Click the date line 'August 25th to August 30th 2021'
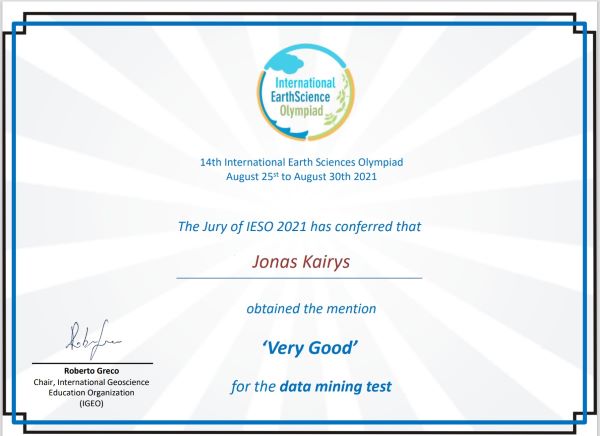The image size is (600, 436). pos(299,176)
